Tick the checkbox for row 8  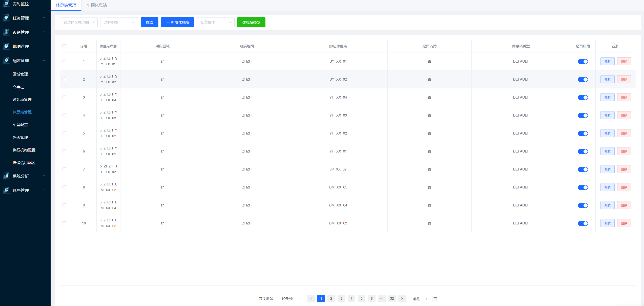coord(64,187)
